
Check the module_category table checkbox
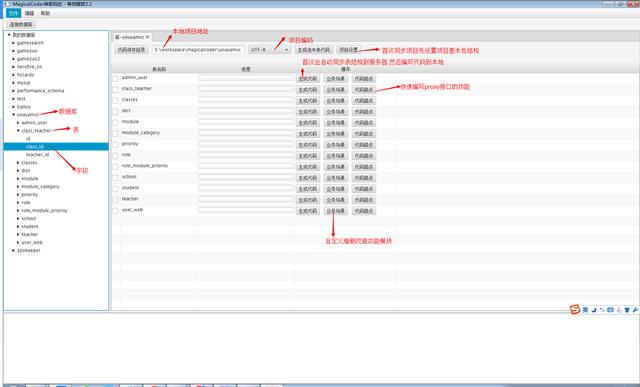pos(116,133)
